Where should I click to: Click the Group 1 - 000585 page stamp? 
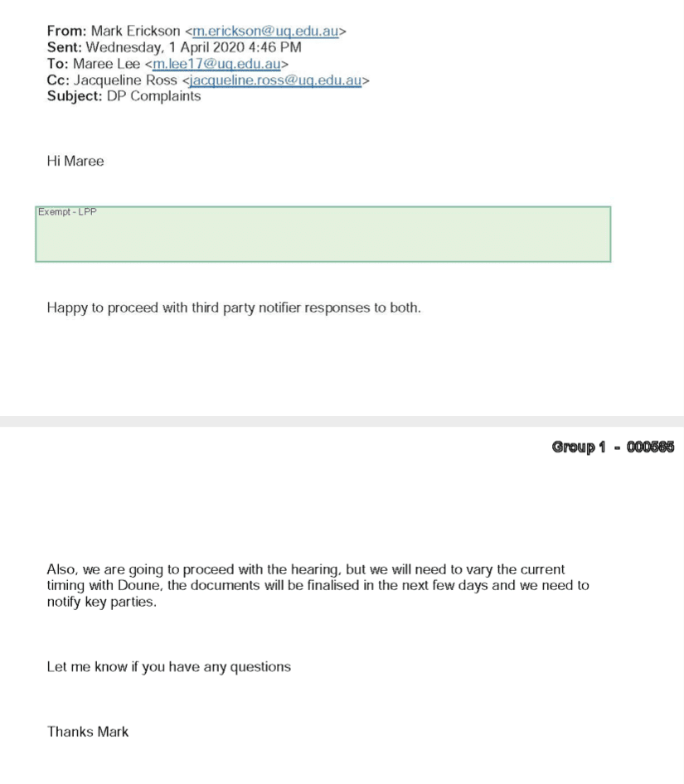613,447
